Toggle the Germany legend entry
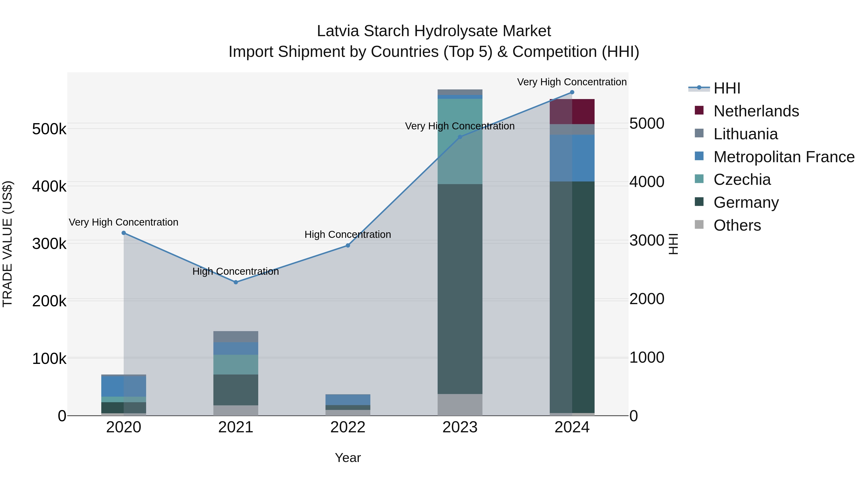Image resolution: width=868 pixels, height=488 pixels. point(737,202)
